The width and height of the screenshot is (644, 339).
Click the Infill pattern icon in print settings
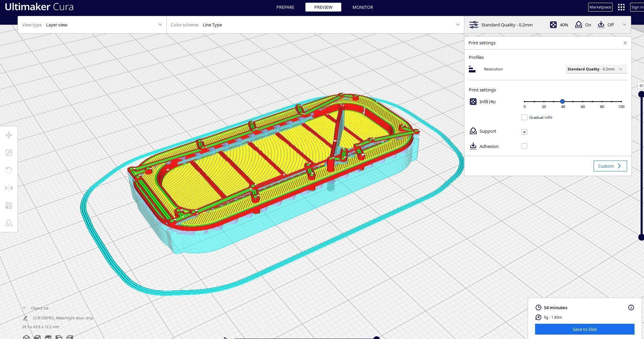click(473, 102)
